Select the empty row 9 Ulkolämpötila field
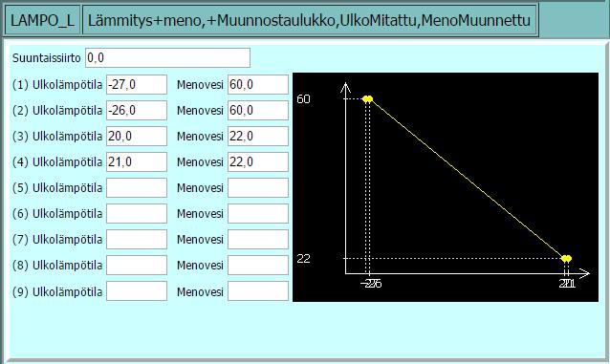 pyautogui.click(x=137, y=291)
